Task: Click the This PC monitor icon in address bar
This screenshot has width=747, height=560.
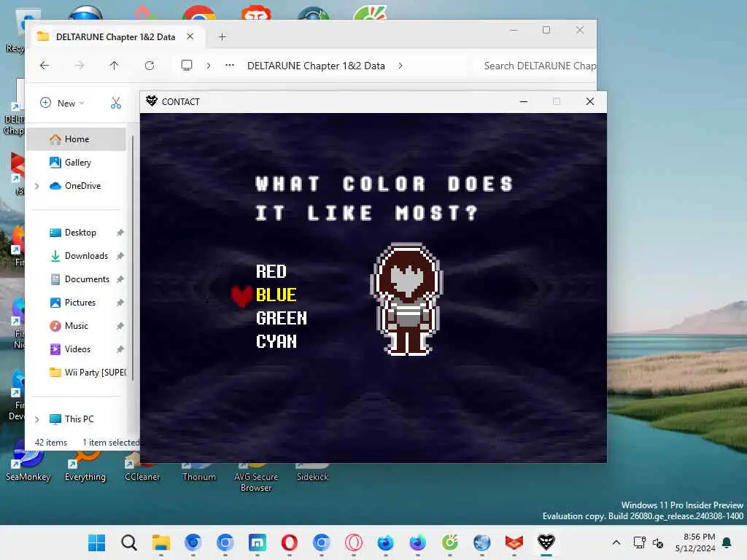Action: pyautogui.click(x=187, y=65)
